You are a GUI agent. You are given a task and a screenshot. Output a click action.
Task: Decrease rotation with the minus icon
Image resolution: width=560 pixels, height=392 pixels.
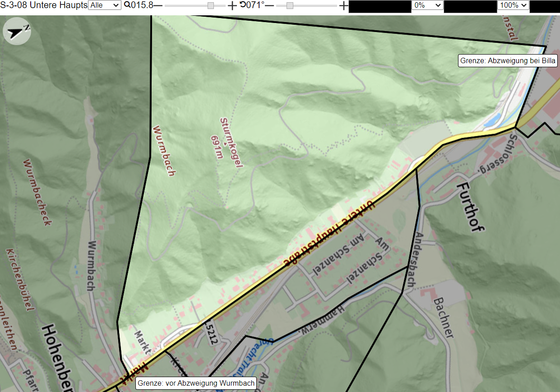(269, 5)
